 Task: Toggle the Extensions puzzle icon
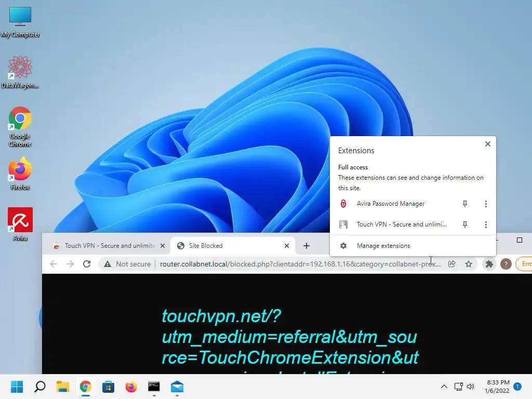coord(489,264)
